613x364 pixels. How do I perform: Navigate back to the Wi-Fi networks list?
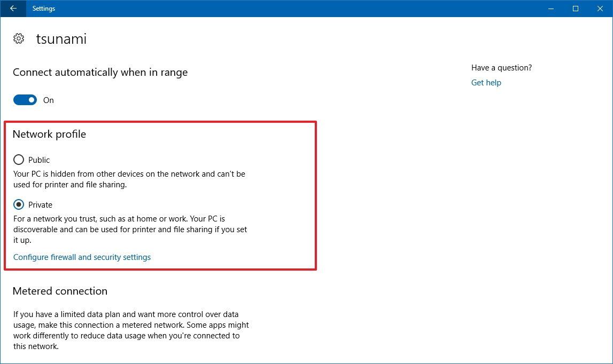(x=12, y=9)
